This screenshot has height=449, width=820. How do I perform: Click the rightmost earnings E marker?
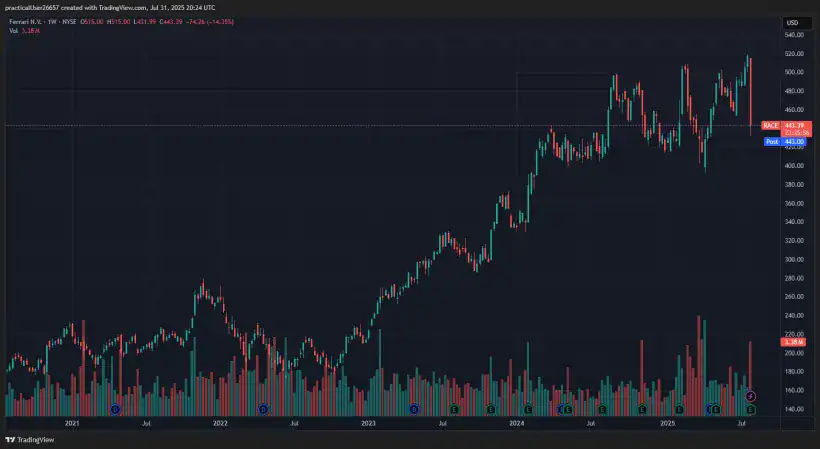point(751,409)
